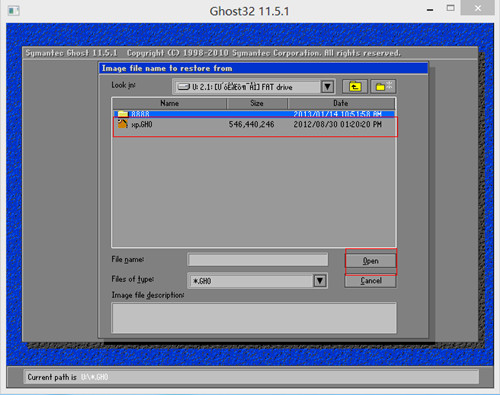Screen dimensions: 500x395
Task: Click the Open button
Action: coord(370,261)
